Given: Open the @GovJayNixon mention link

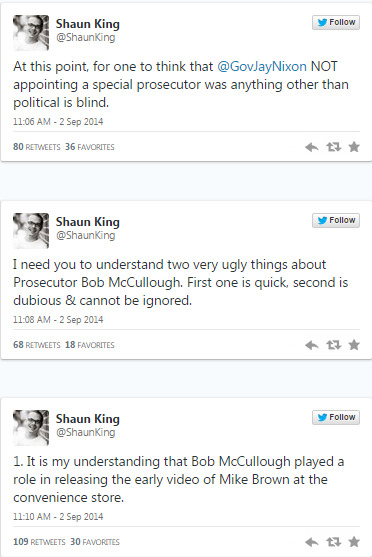Looking at the screenshot, I should click(262, 66).
